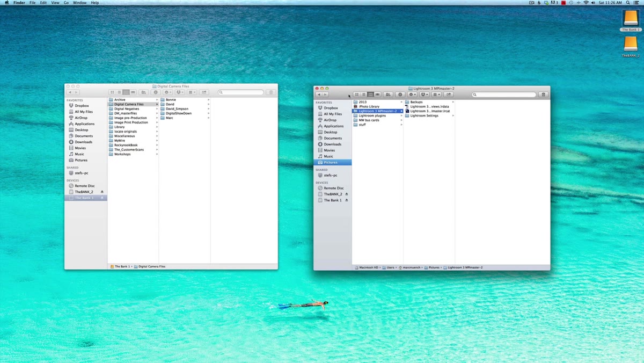Go forward in the Lightroom 3 MPlmaster-2 window

point(325,95)
